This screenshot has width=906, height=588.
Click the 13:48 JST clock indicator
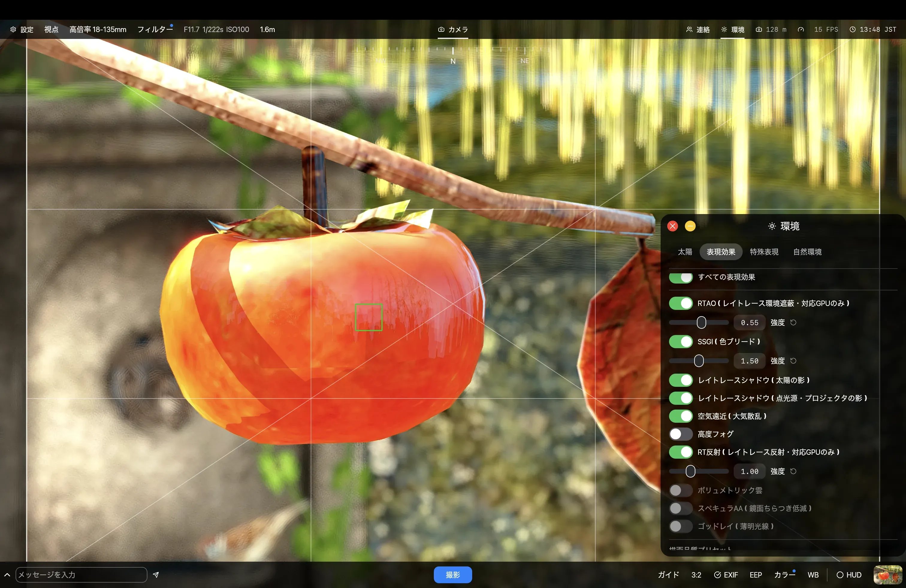873,29
